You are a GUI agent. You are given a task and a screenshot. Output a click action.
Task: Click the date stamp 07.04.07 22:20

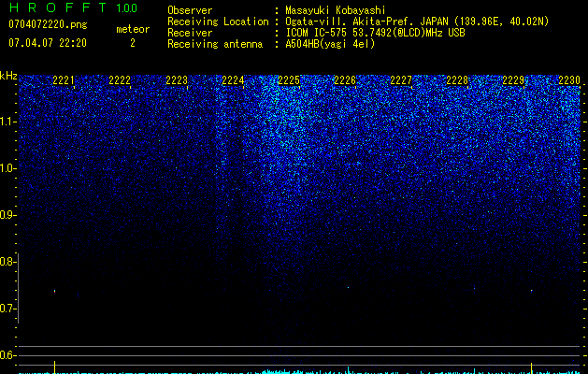[48, 43]
